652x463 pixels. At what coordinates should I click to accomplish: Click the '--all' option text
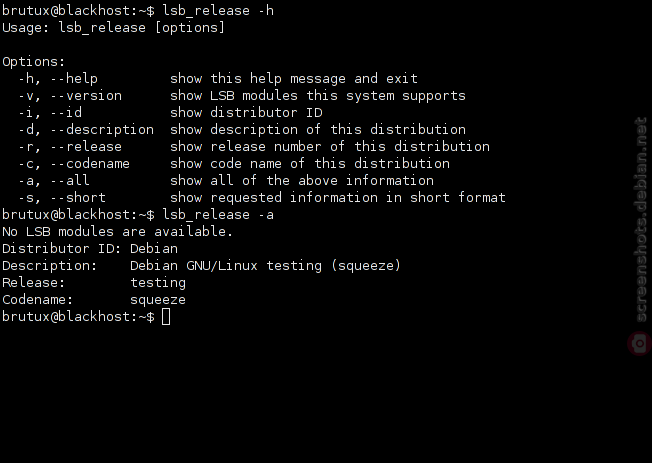click(x=70, y=181)
